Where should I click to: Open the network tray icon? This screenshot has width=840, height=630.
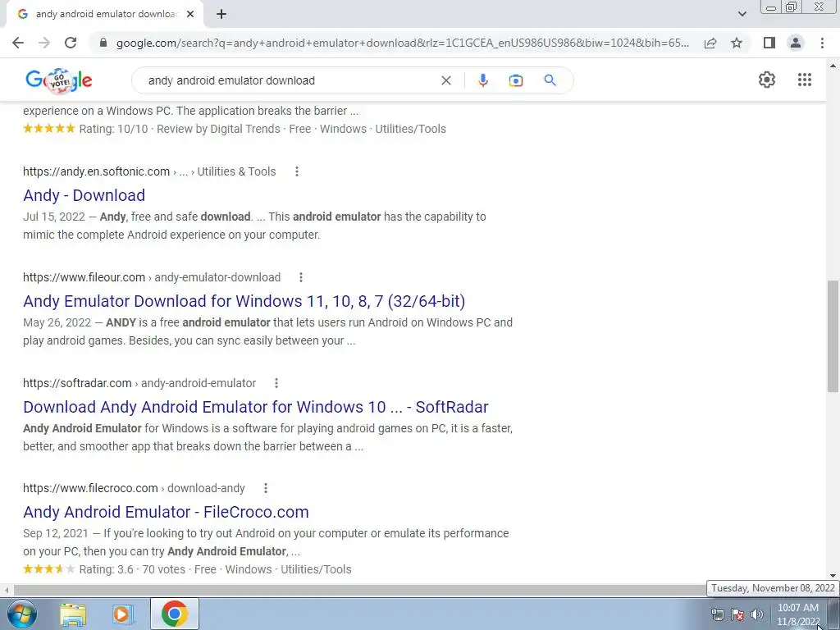(x=717, y=615)
